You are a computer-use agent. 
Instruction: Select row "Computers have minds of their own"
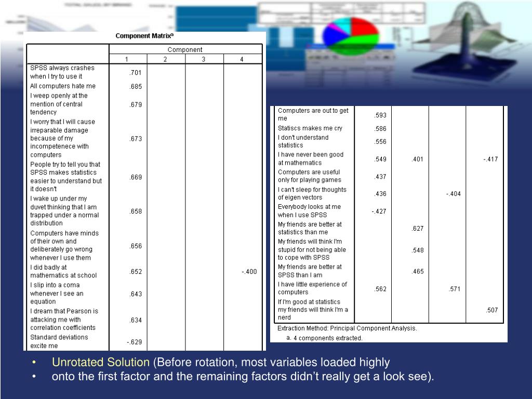(64, 245)
